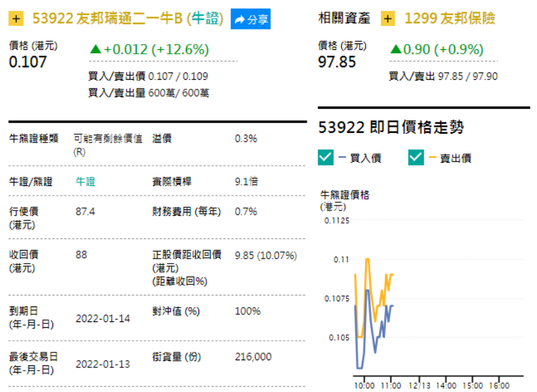537x392 pixels.
Task: Click the 牛熊證種類 label
Action: click(x=34, y=139)
